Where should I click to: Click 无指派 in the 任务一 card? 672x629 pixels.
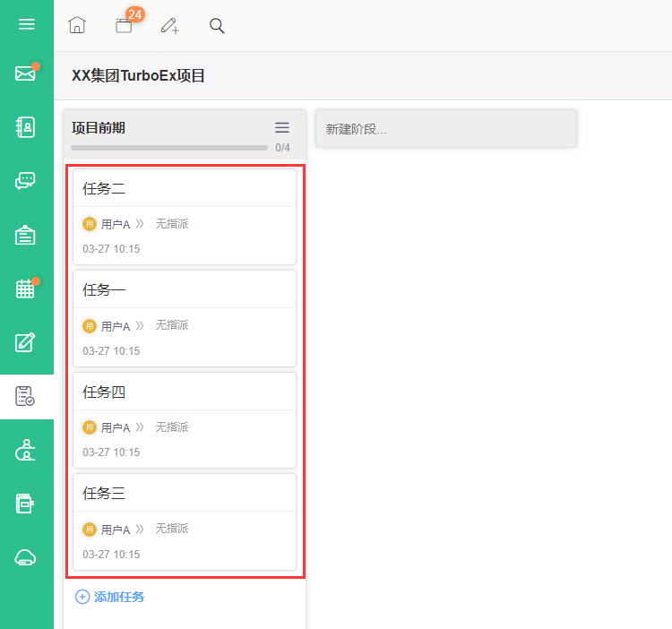(x=172, y=325)
